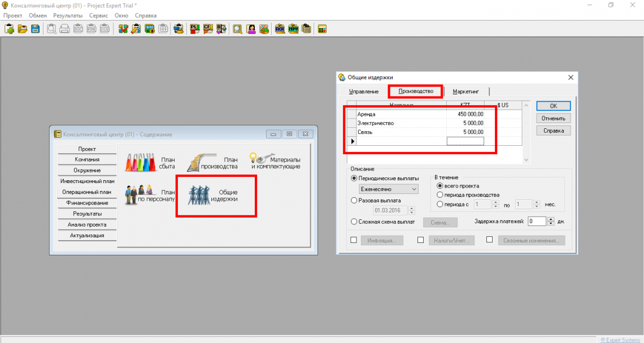Tick the Сезонные изменения checkbox
Screen dimensions: 644x343
point(490,240)
